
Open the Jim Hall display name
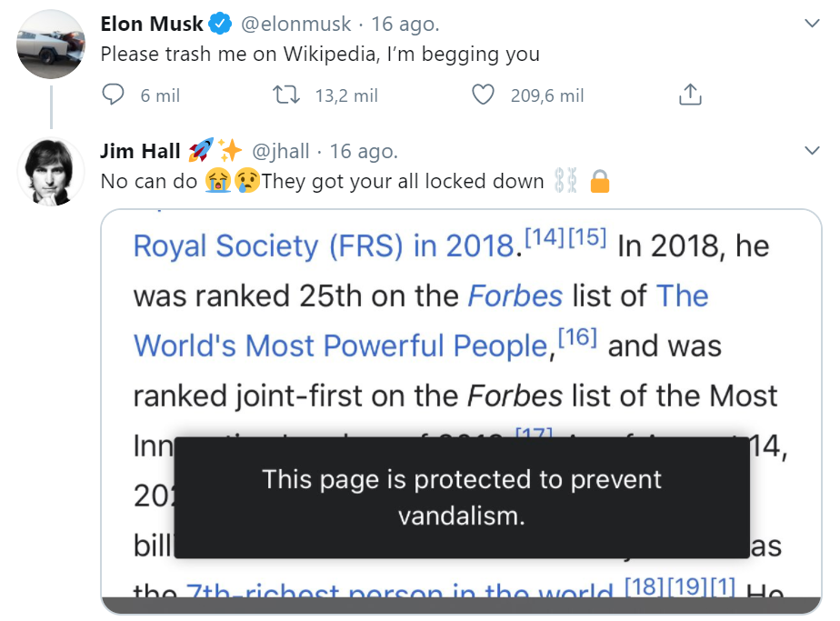pyautogui.click(x=141, y=151)
